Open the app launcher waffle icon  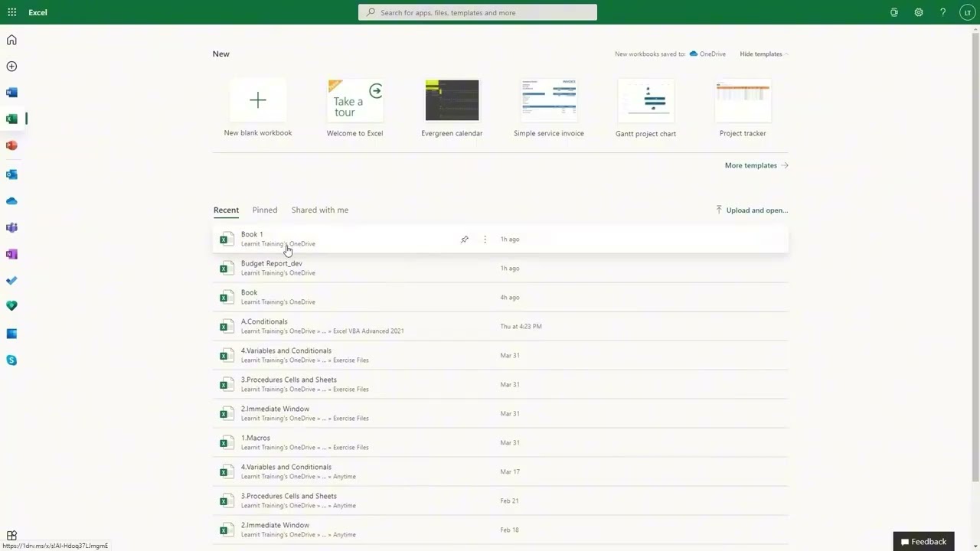[x=11, y=12]
